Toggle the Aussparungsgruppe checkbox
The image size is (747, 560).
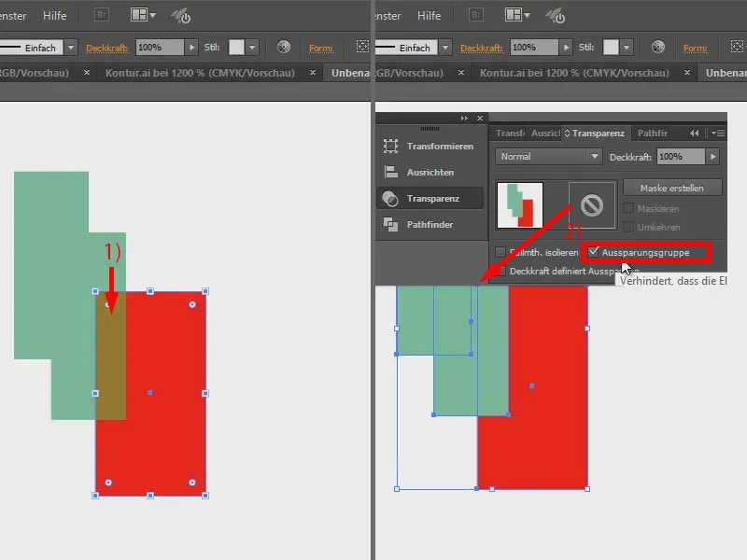[x=593, y=252]
